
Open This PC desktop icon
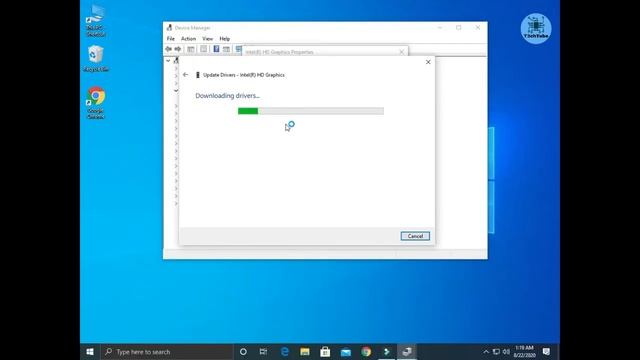pos(96,20)
